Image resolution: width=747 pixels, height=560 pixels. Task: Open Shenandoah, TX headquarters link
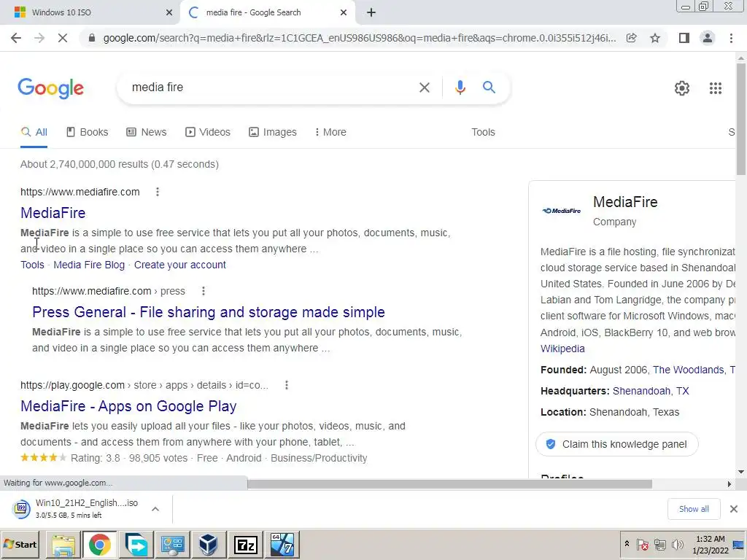[651, 391]
